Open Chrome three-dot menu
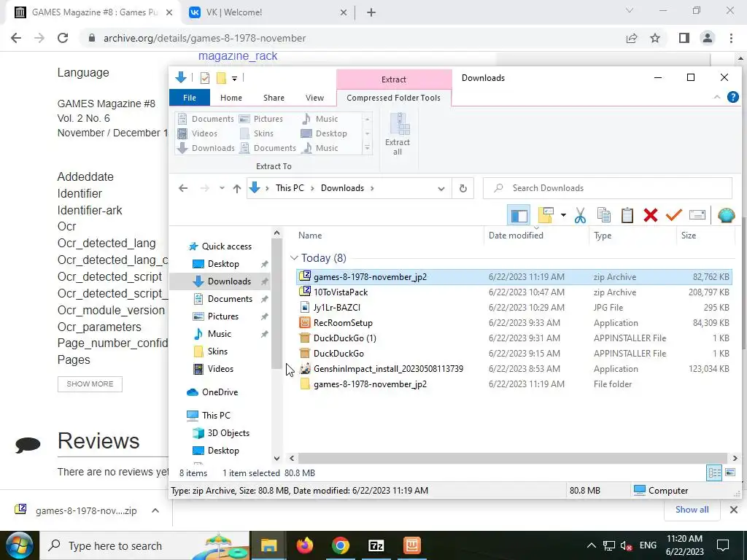 pyautogui.click(x=731, y=38)
